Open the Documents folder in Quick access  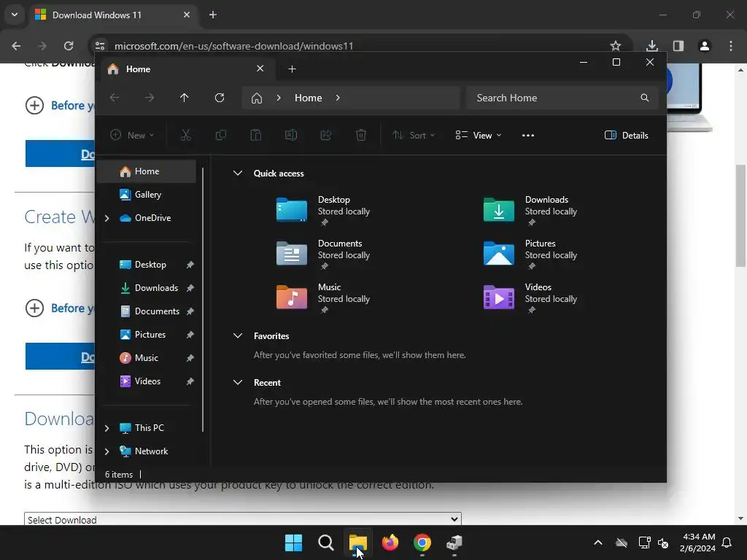(x=324, y=254)
